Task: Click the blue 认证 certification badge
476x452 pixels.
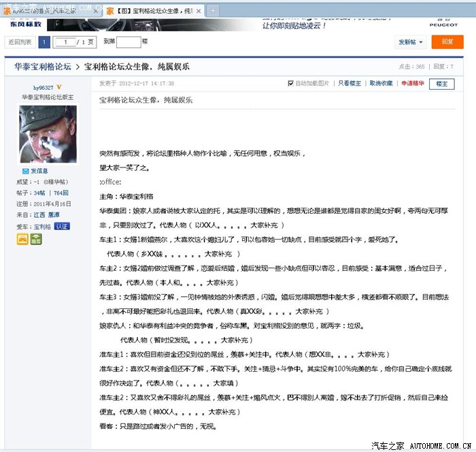Action: [x=62, y=226]
